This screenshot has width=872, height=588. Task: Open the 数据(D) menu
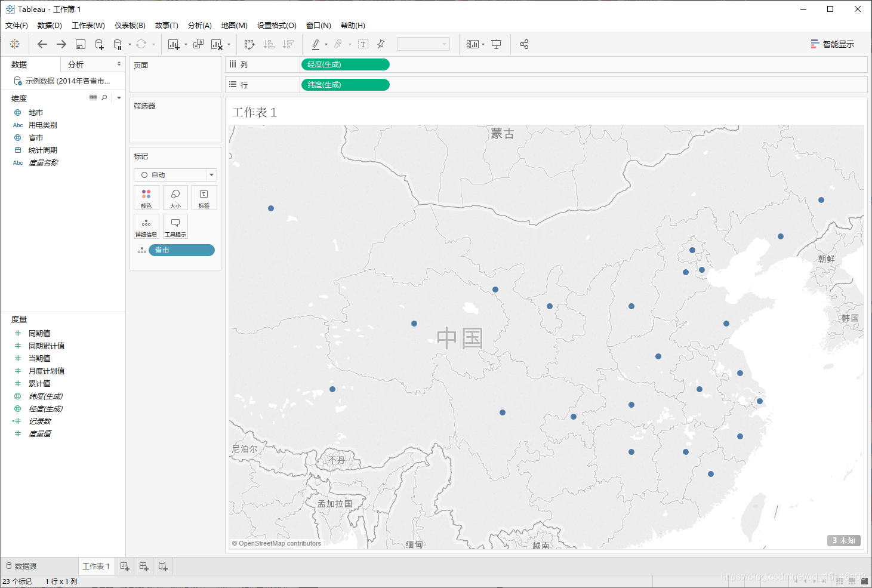point(50,26)
